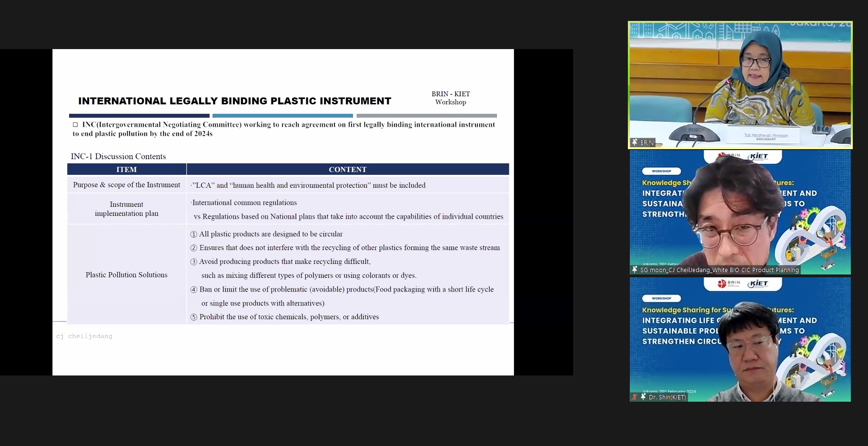This screenshot has height=446, width=868.
Task: Click the 'Dr. Shin(KIET)' participant name label
Action: [x=667, y=397]
